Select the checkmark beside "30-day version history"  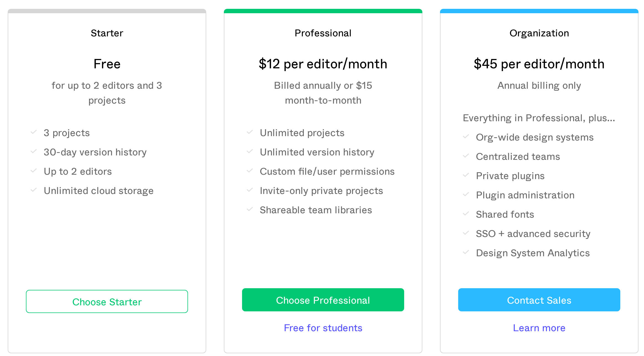(x=34, y=151)
